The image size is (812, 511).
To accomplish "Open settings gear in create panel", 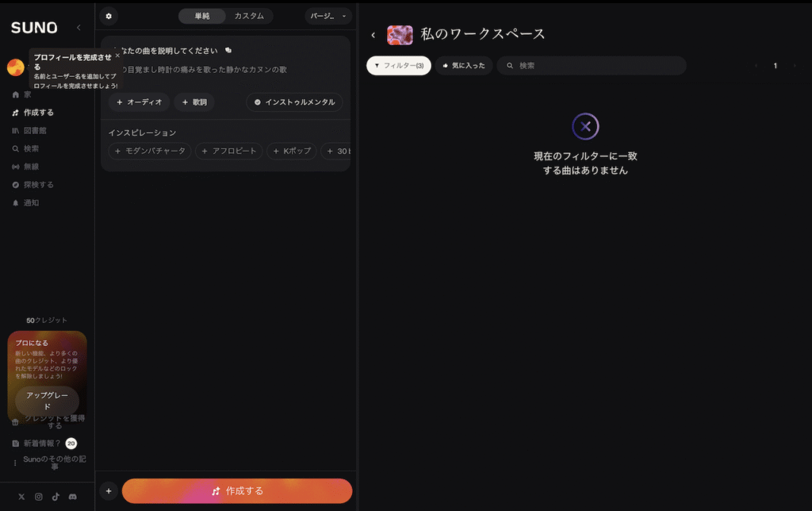I will pos(109,16).
